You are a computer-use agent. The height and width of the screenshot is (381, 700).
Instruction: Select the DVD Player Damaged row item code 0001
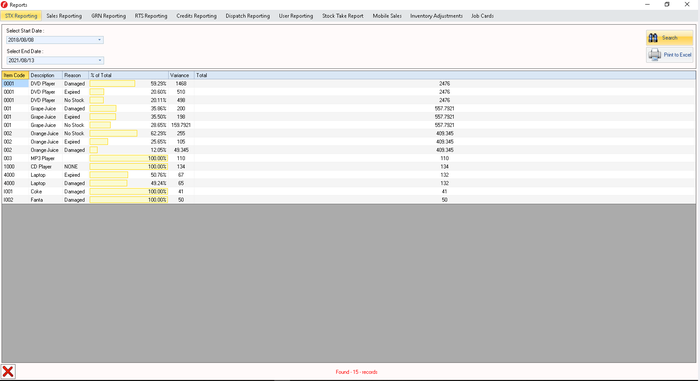coord(15,84)
